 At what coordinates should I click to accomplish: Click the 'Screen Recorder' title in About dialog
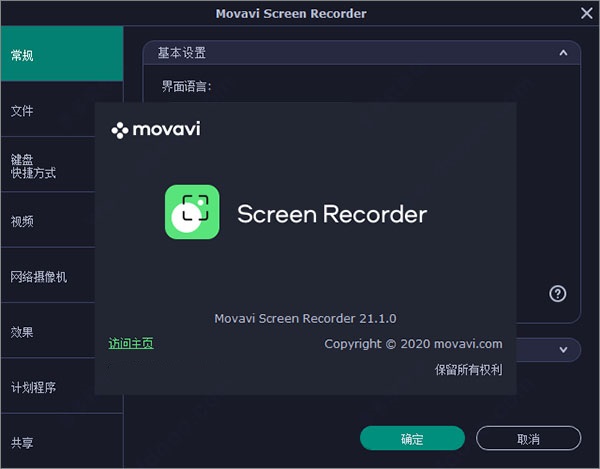click(x=332, y=213)
